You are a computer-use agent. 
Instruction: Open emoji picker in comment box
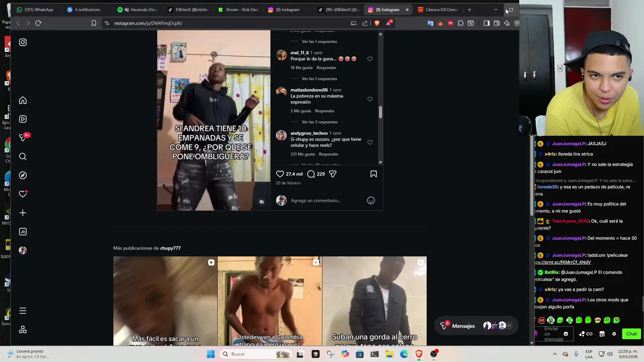[371, 201]
